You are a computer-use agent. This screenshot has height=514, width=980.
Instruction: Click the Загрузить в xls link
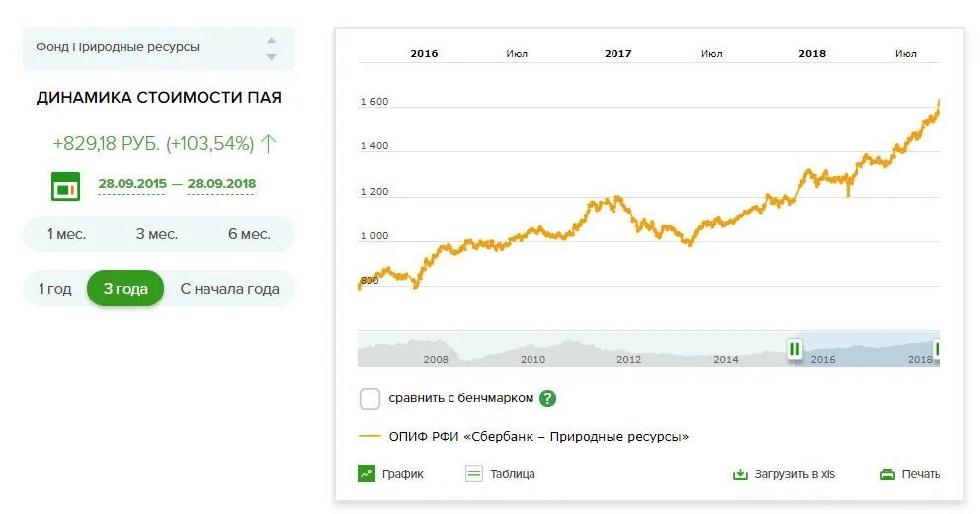[794, 473]
